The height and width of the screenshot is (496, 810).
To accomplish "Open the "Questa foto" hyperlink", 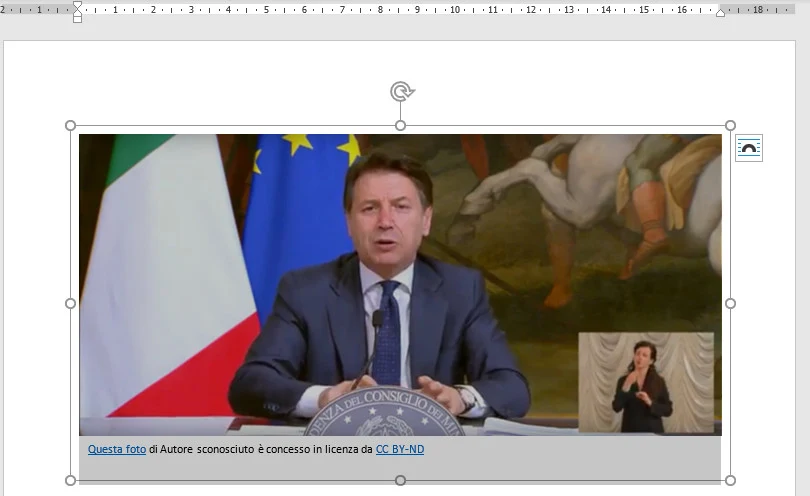I will (116, 450).
